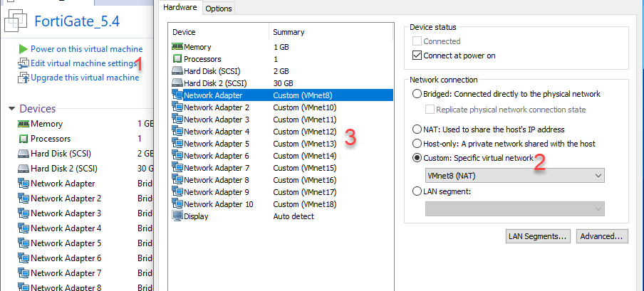Collapse the Devices section triangle

(12, 109)
